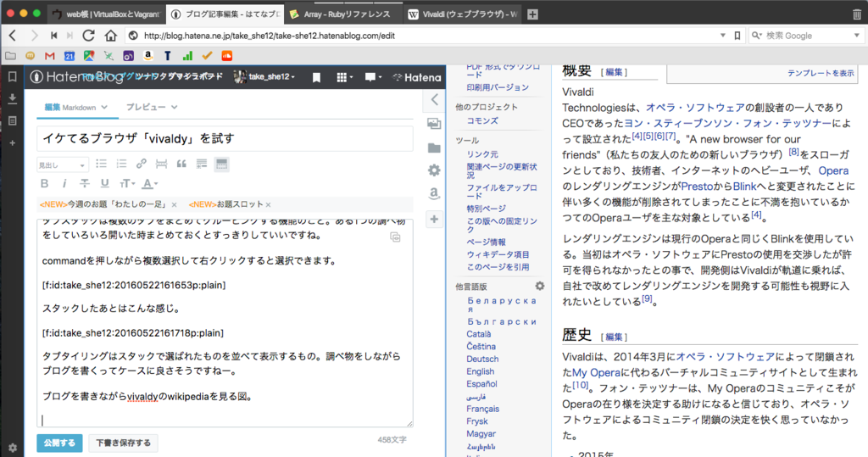The image size is (868, 457).
Task: Open the category folder sidebar panel
Action: click(x=434, y=148)
